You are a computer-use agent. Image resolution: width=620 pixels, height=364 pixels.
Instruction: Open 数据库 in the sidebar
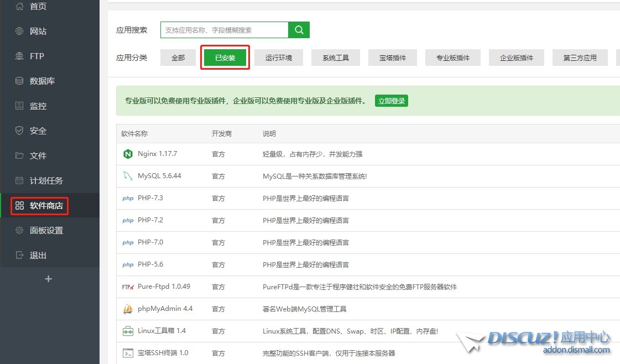(42, 81)
